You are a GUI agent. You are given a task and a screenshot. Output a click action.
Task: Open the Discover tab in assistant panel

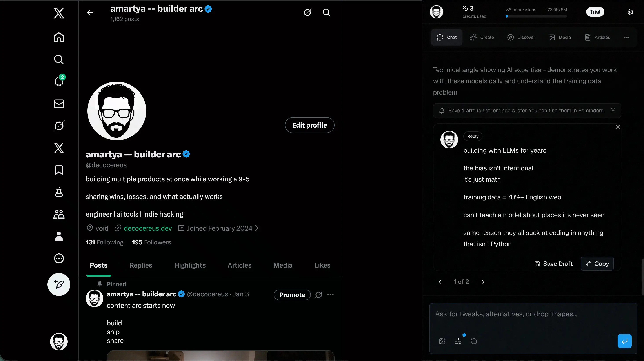click(x=521, y=38)
